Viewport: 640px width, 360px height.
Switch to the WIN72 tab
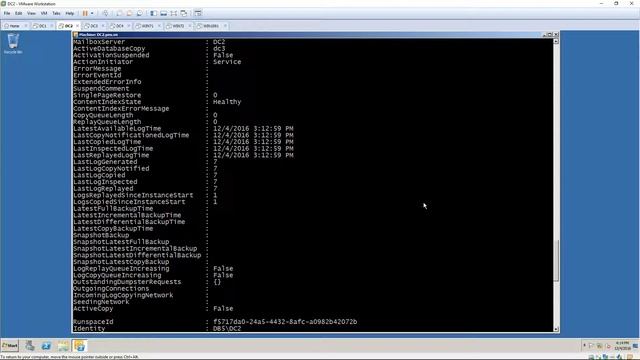point(178,26)
